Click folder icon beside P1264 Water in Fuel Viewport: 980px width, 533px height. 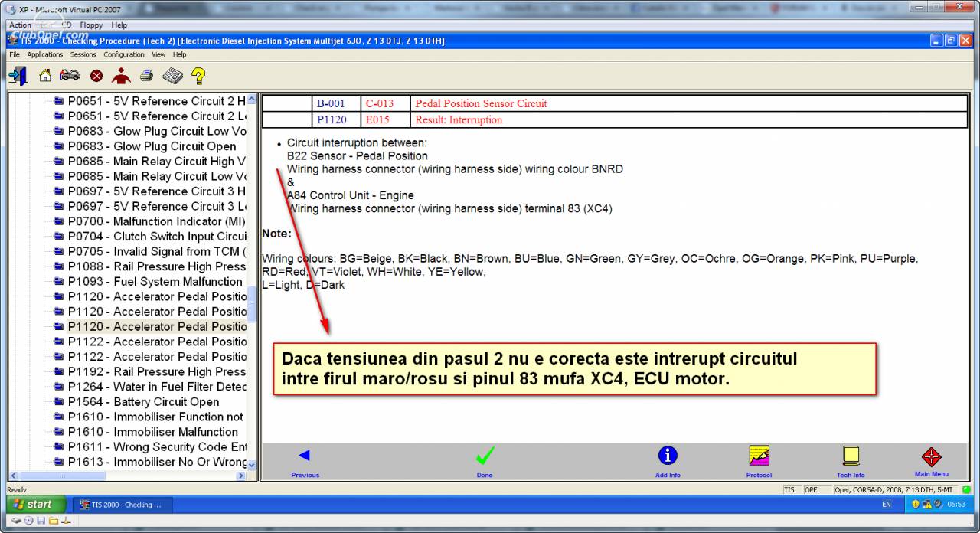[59, 387]
